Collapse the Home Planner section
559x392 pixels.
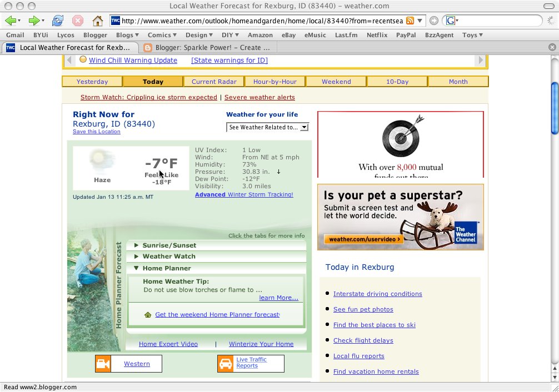click(x=216, y=268)
